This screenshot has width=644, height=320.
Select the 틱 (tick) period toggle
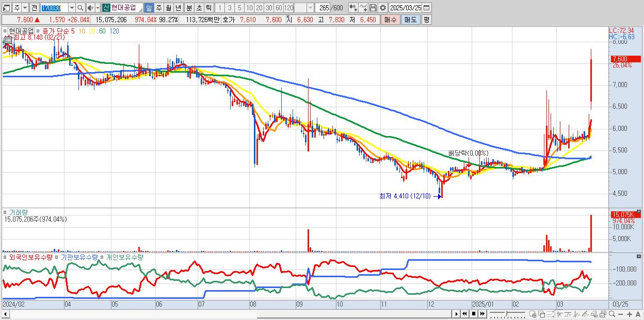tap(208, 8)
